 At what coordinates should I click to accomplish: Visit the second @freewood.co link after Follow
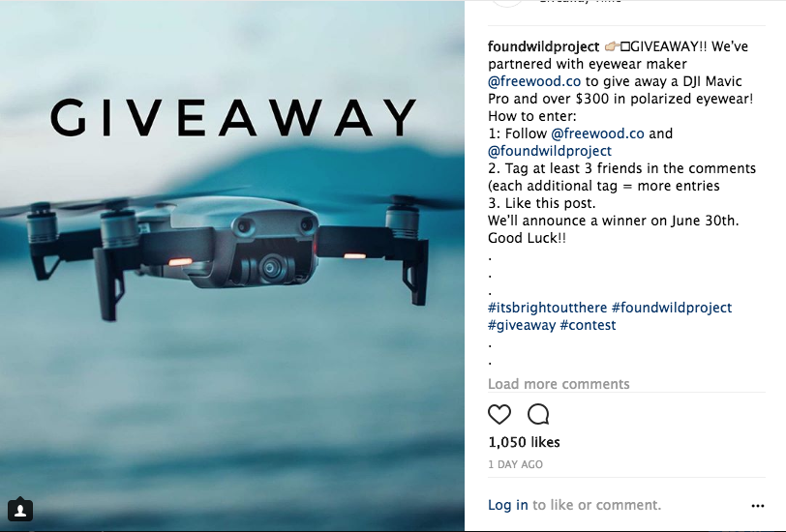point(597,133)
